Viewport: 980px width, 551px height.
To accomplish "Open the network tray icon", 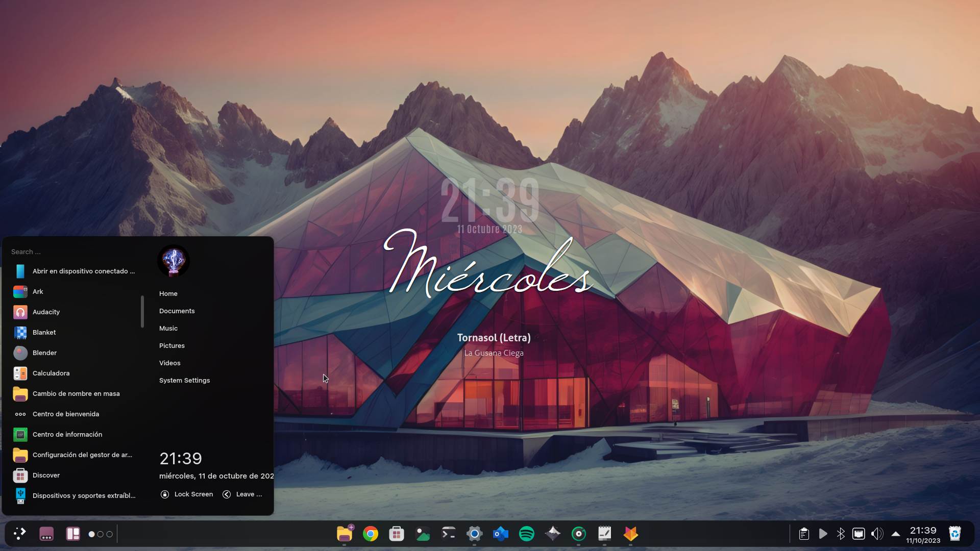I will click(859, 534).
